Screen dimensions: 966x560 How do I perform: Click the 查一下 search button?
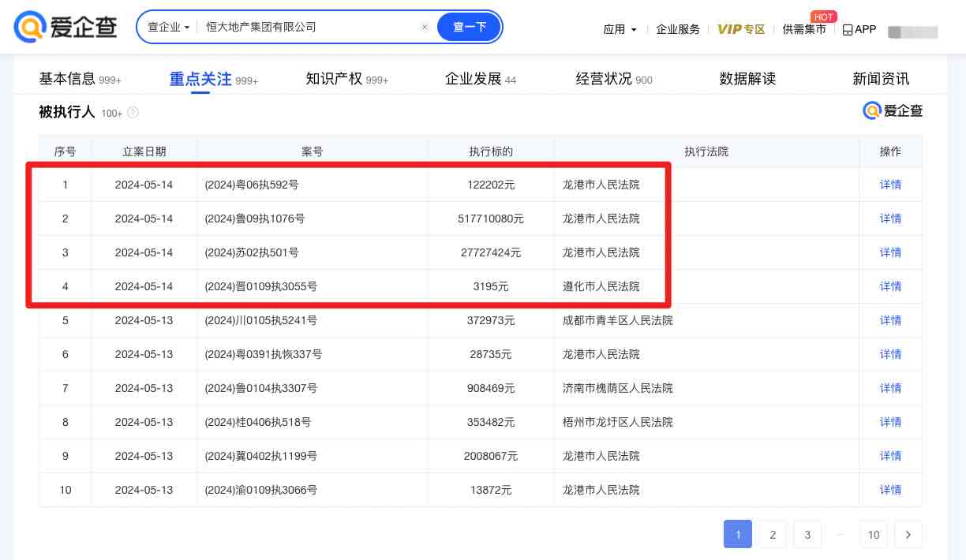[470, 27]
